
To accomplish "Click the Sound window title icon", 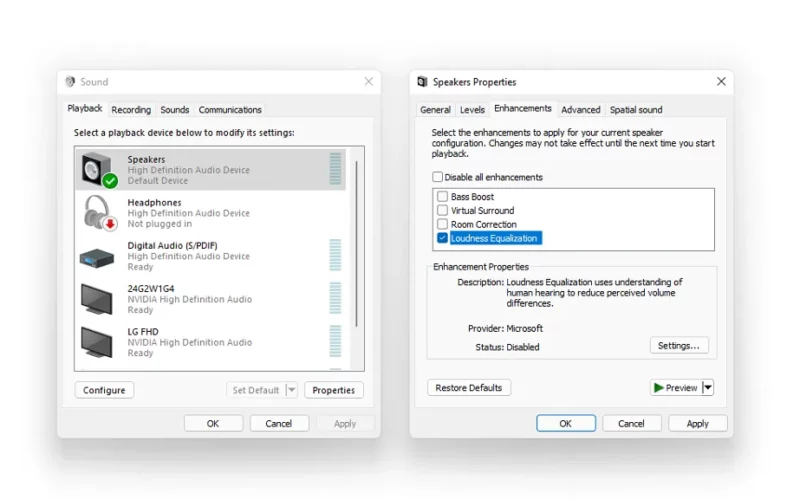I will pos(70,82).
